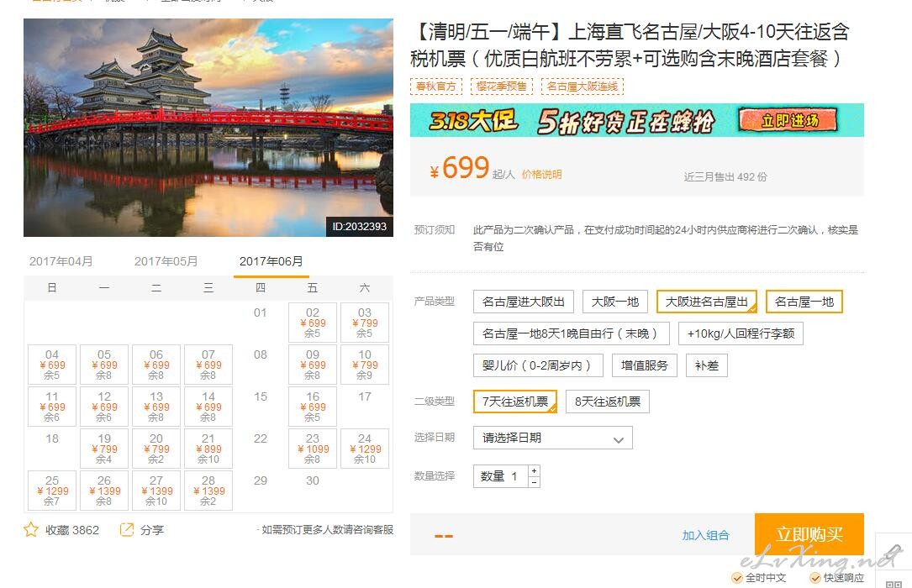912x588 pixels.
Task: Click the star favorite icon beside 收藏
Action: tap(31, 529)
